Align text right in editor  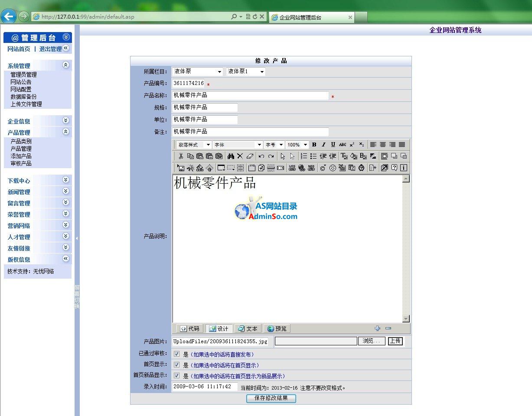(x=392, y=145)
